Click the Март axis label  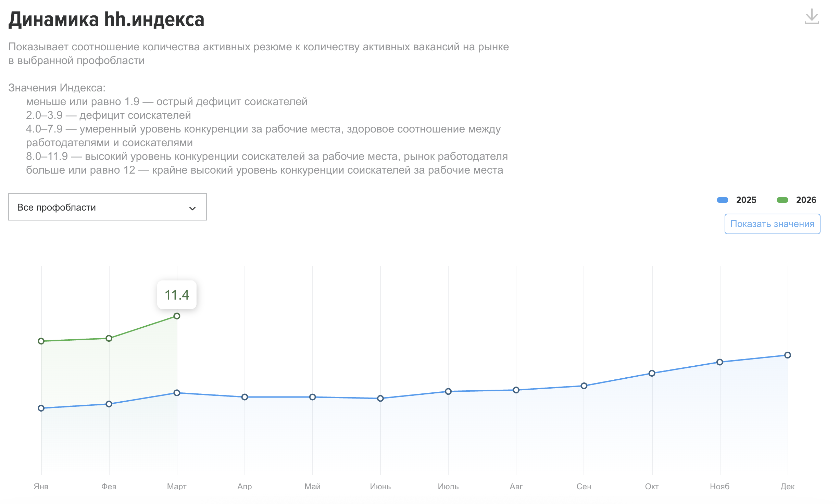(177, 487)
